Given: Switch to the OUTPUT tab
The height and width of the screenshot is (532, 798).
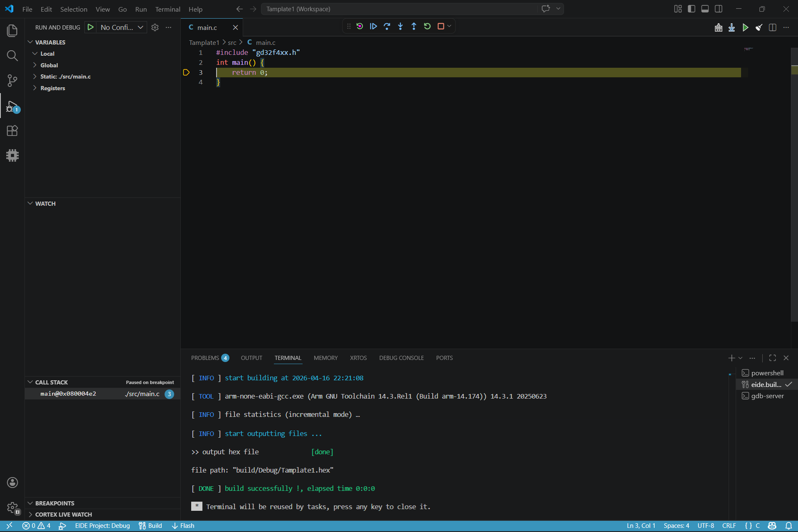Looking at the screenshot, I should tap(251, 358).
